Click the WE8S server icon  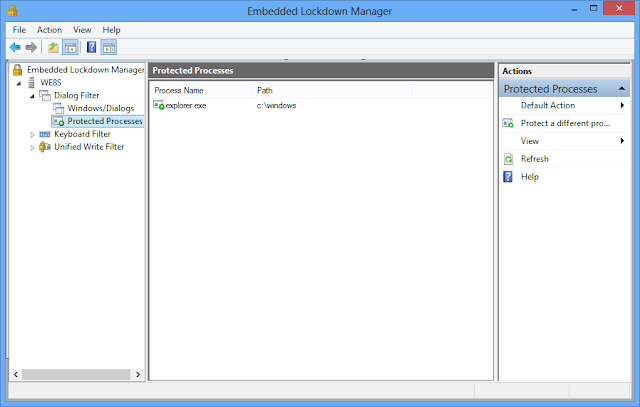coord(31,82)
